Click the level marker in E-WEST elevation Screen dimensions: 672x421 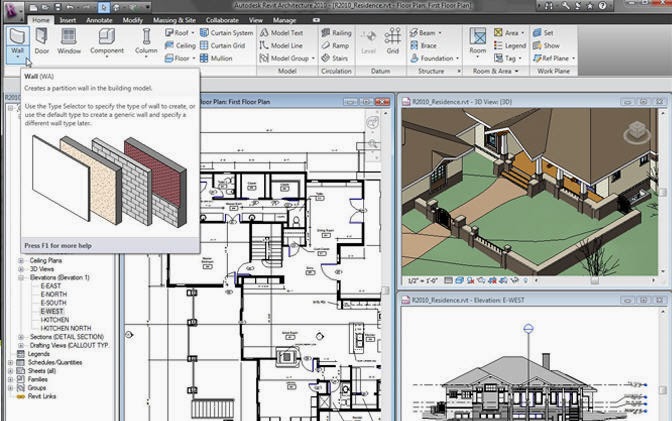[x=528, y=329]
